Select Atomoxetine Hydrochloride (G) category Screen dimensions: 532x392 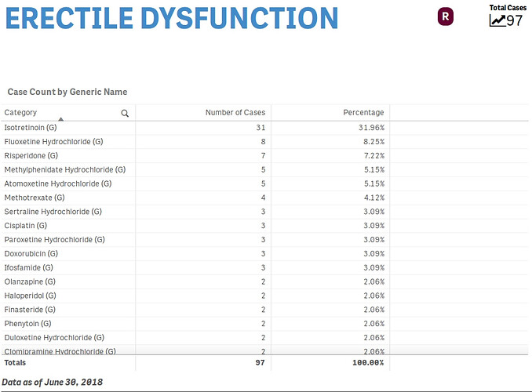58,183
